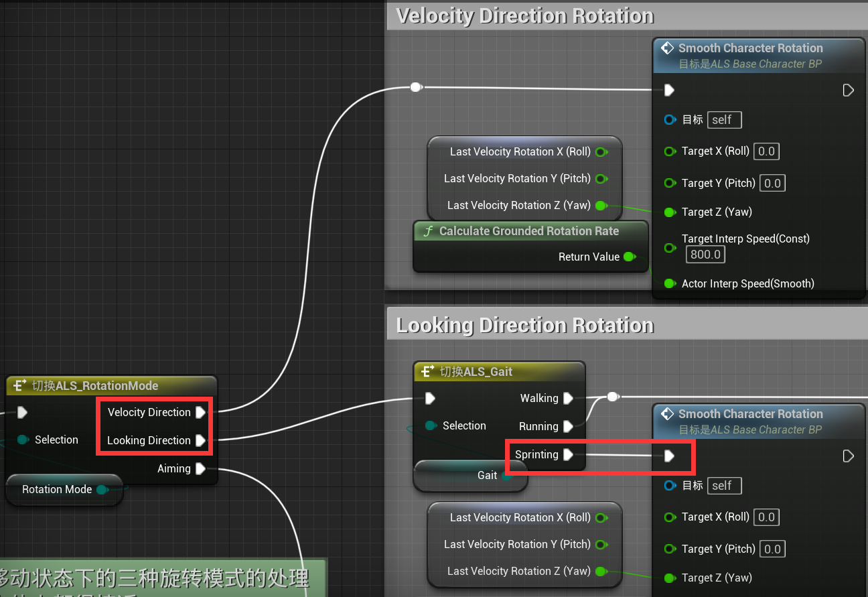Viewport: 868px width, 597px height.
Task: Click Target Z (Yaw) pin in Velocity Direction group
Action: 669,212
